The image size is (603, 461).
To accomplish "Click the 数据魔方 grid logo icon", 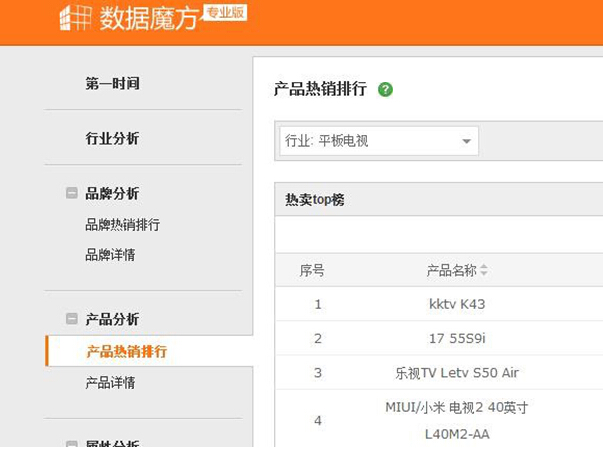I will pyautogui.click(x=76, y=18).
